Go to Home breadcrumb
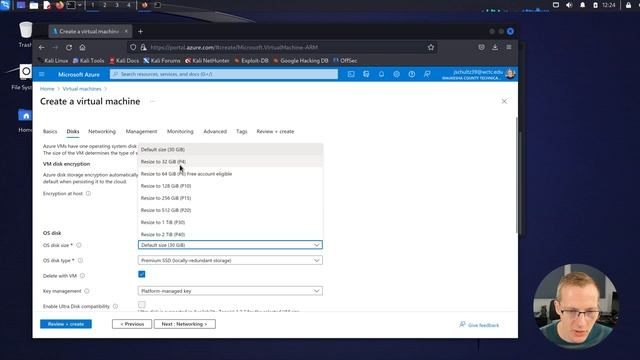This screenshot has height=360, width=640. [x=47, y=89]
